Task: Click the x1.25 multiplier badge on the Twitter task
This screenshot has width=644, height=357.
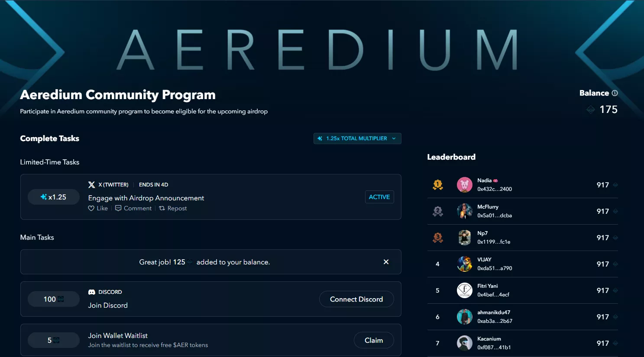Action: coord(53,197)
